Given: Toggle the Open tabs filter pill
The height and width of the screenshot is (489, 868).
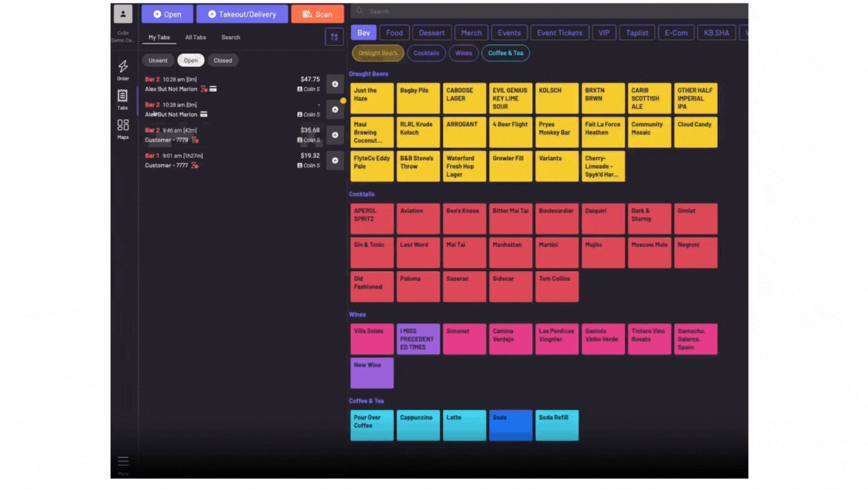Looking at the screenshot, I should coord(191,61).
